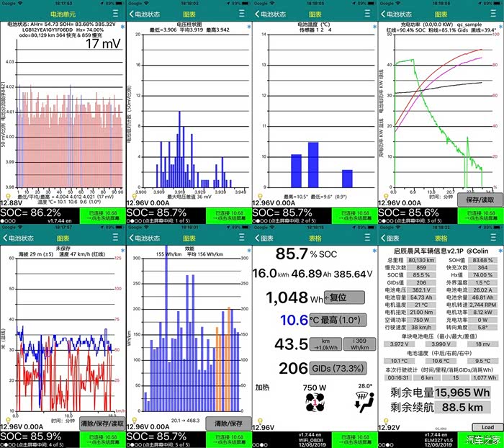This screenshot has height=448, width=504.
Task: Tap blue asterisk on 电池温度 chart screen
Action: pos(374,27)
